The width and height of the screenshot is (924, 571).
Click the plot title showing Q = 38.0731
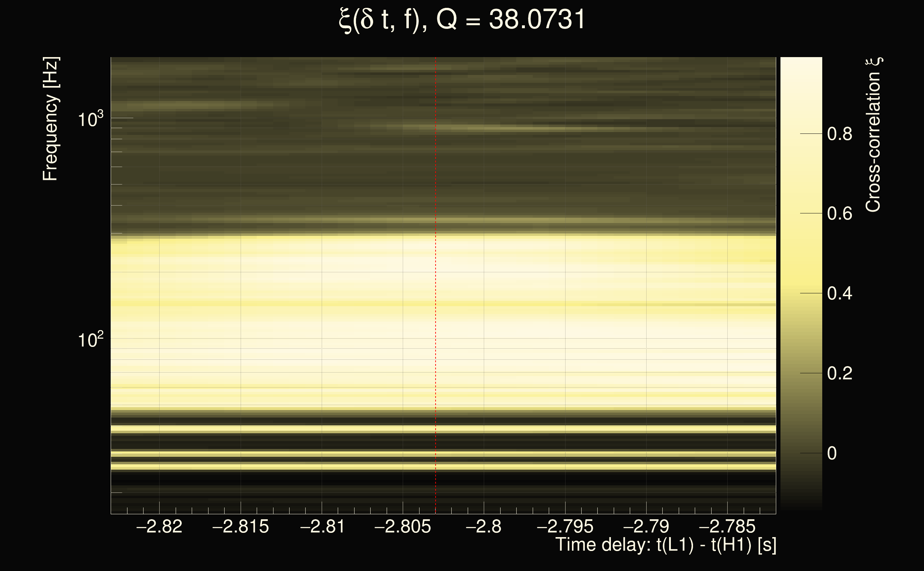click(462, 20)
